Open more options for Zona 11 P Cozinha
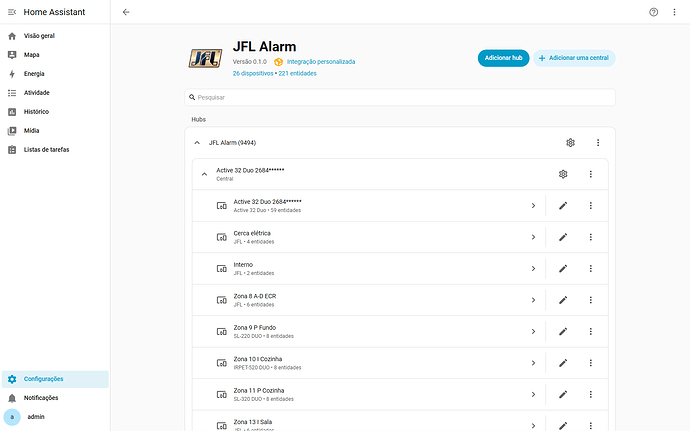This screenshot has width=690, height=431. tap(591, 394)
